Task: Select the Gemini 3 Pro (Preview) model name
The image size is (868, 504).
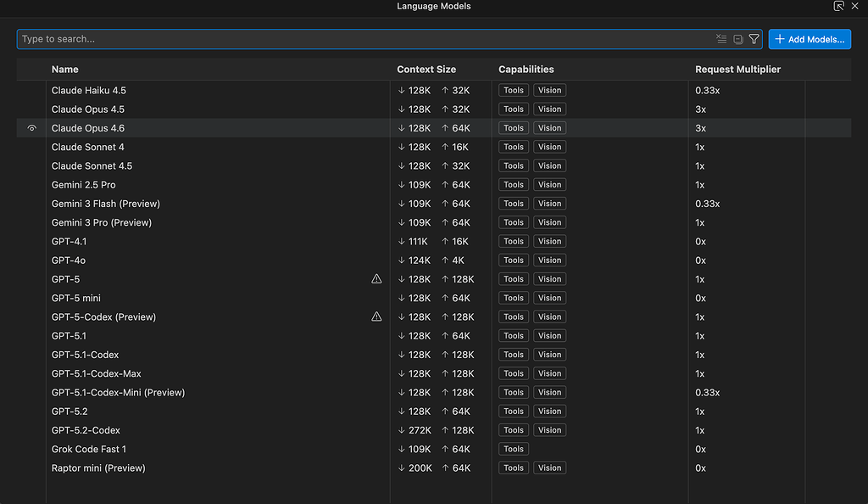Action: coord(102,222)
